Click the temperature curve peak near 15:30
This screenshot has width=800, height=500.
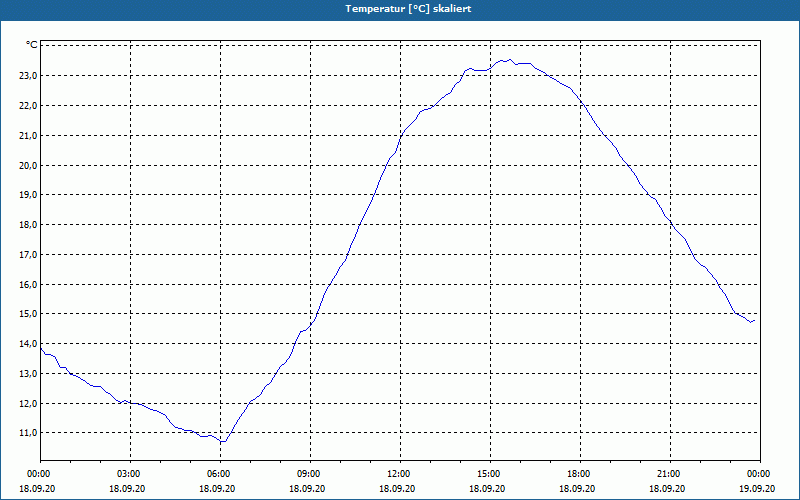tap(510, 60)
